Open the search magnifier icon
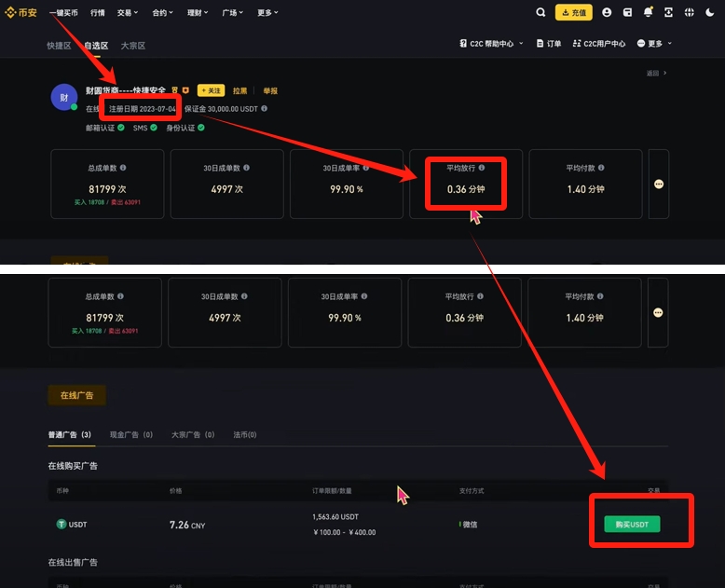Screen dimensions: 725x588 pyautogui.click(x=540, y=12)
